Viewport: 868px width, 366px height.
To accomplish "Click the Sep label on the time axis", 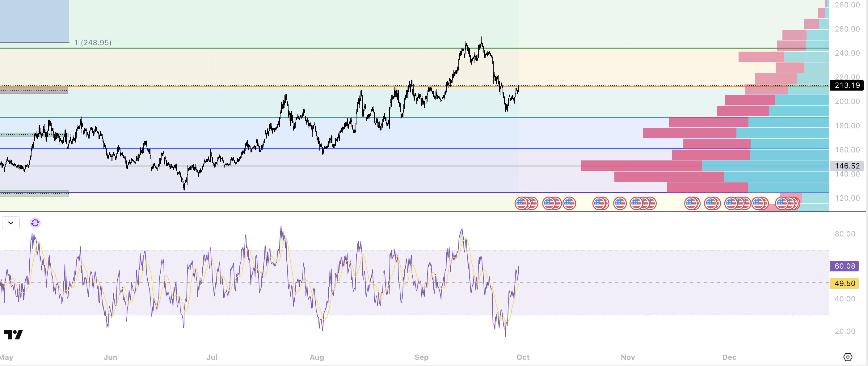I will [x=421, y=357].
